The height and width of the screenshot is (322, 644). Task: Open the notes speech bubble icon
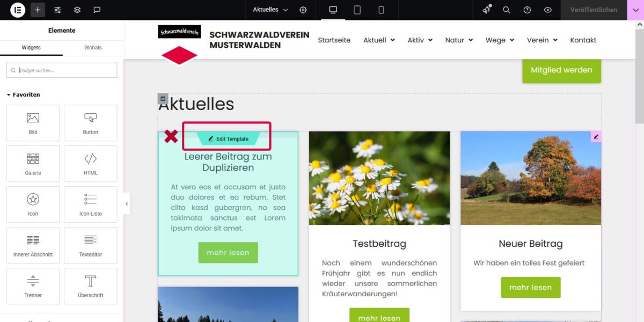97,10
